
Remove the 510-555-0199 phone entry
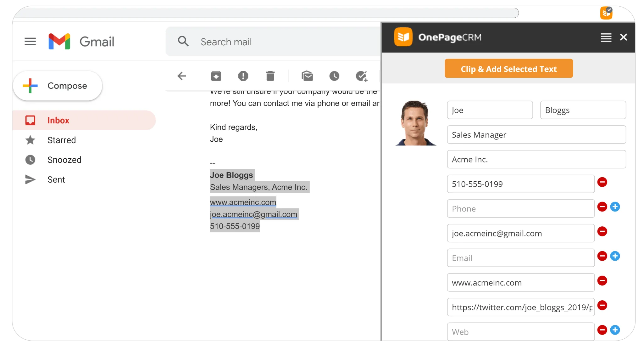click(x=602, y=182)
